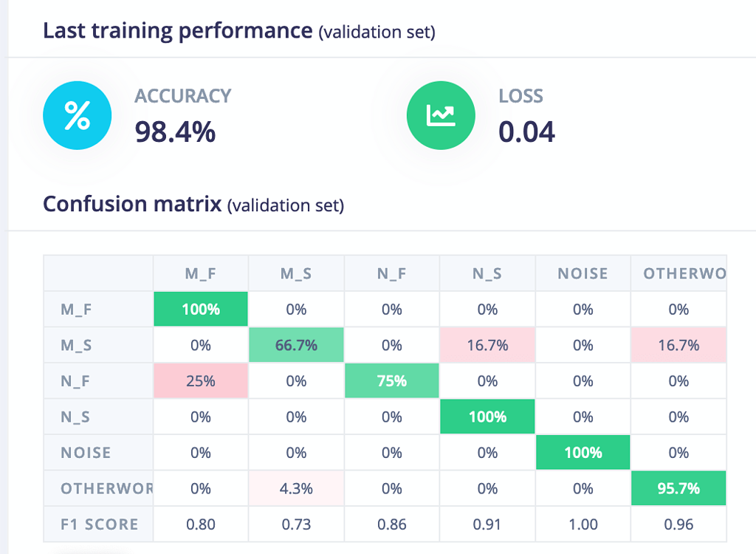Image resolution: width=756 pixels, height=554 pixels.
Task: Select the M_F column header
Action: [x=200, y=273]
